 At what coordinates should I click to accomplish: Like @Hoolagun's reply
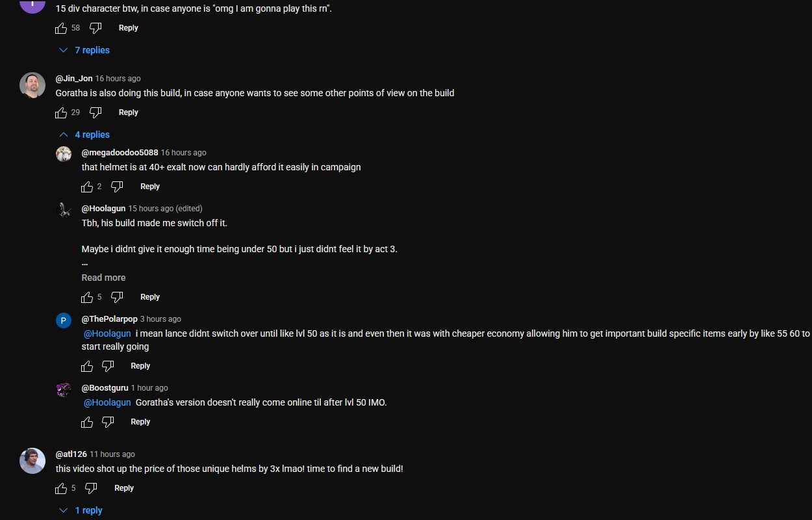(87, 297)
